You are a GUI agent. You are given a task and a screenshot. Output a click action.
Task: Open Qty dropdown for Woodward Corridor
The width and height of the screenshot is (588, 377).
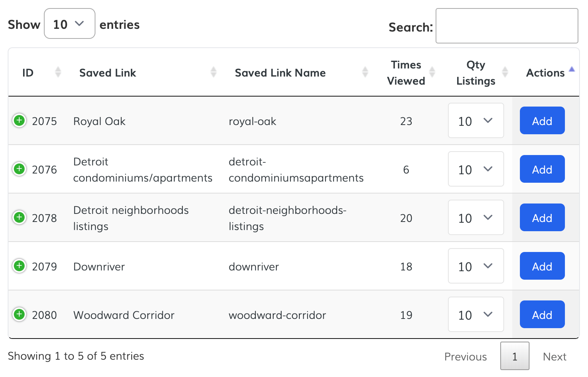click(x=476, y=315)
